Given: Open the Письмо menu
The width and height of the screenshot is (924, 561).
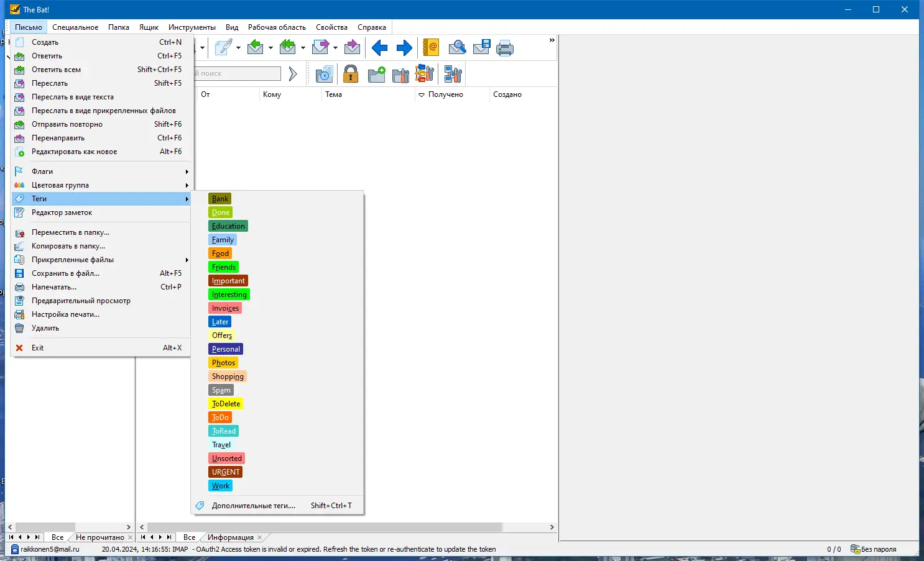Looking at the screenshot, I should (x=29, y=27).
